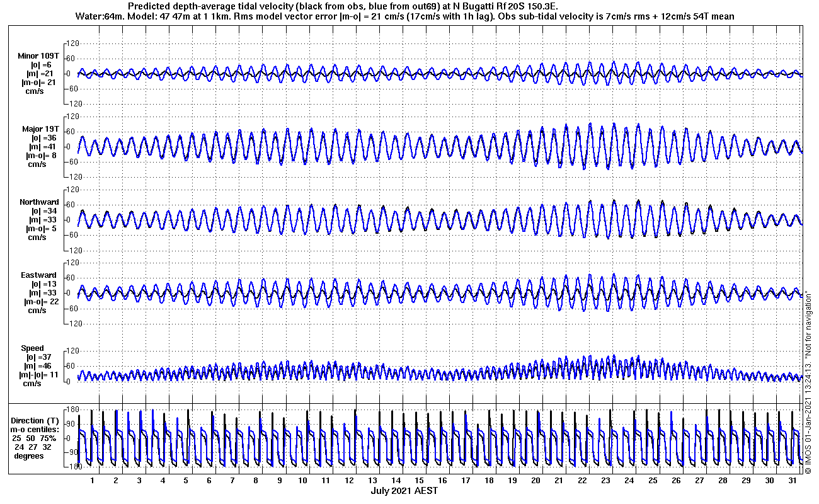
Task: Click '|o| =6' under Minor 109T
Action: point(40,65)
